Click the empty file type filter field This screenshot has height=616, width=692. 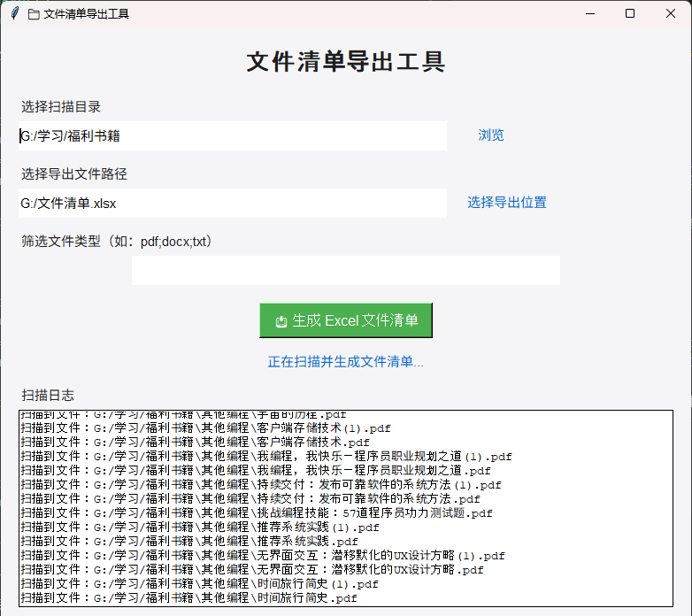pyautogui.click(x=345, y=270)
